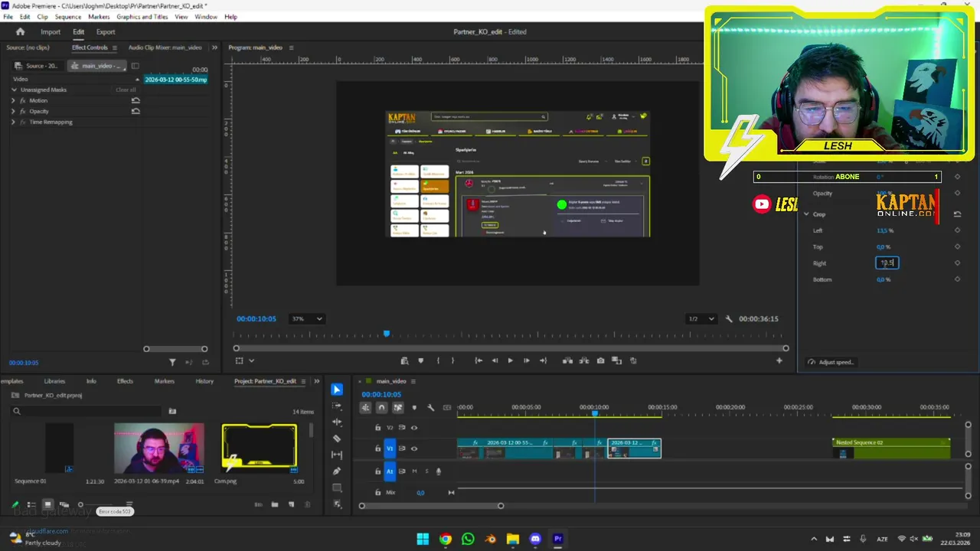Click New Bin folder icon in Project panel
This screenshot has height=551, width=980.
(x=275, y=504)
